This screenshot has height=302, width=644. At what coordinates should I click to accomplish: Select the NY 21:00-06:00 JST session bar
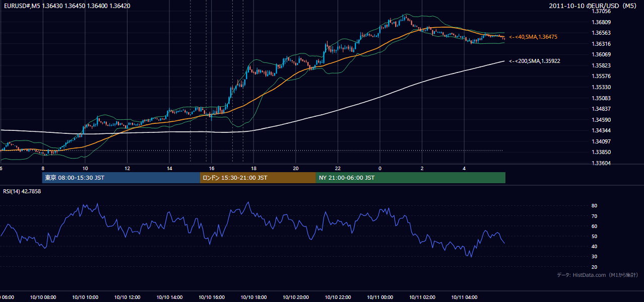point(411,178)
